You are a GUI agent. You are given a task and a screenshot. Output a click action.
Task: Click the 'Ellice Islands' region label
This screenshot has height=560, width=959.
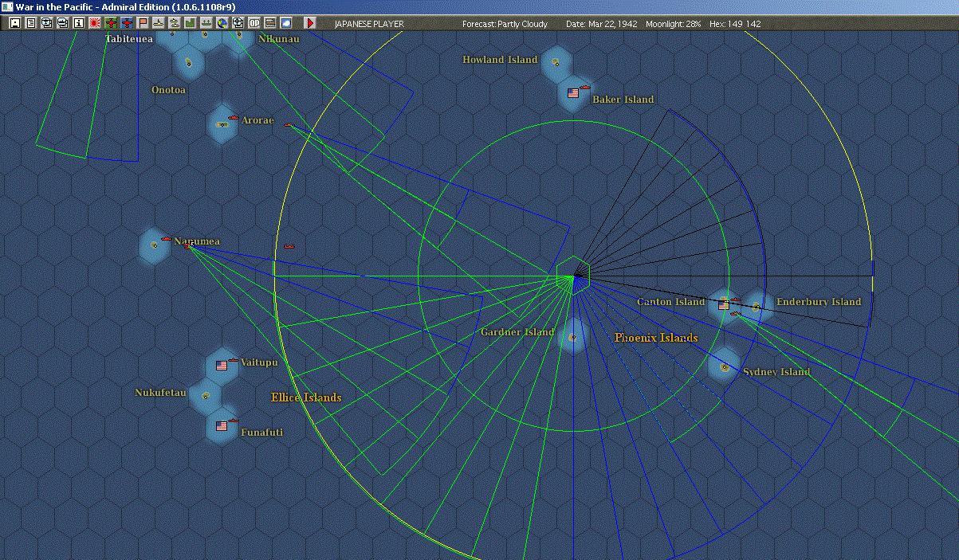click(x=306, y=397)
